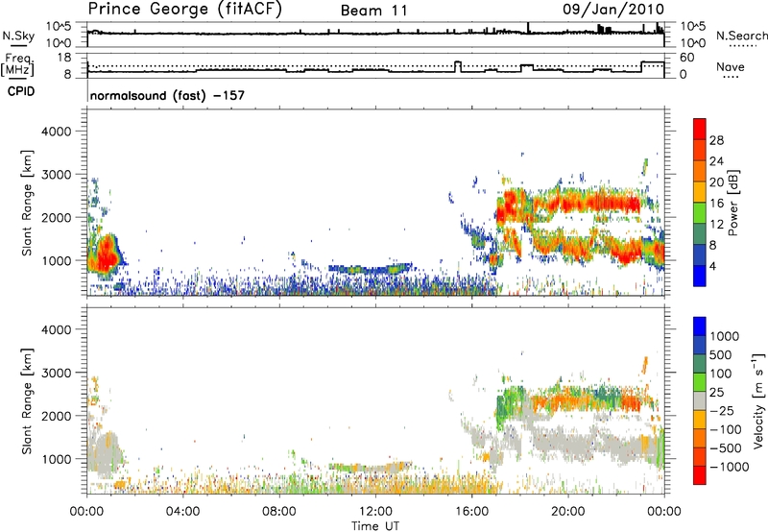The width and height of the screenshot is (768, 532).
Task: Select the '-500' label on the velocity colorbar
Action: 726,447
